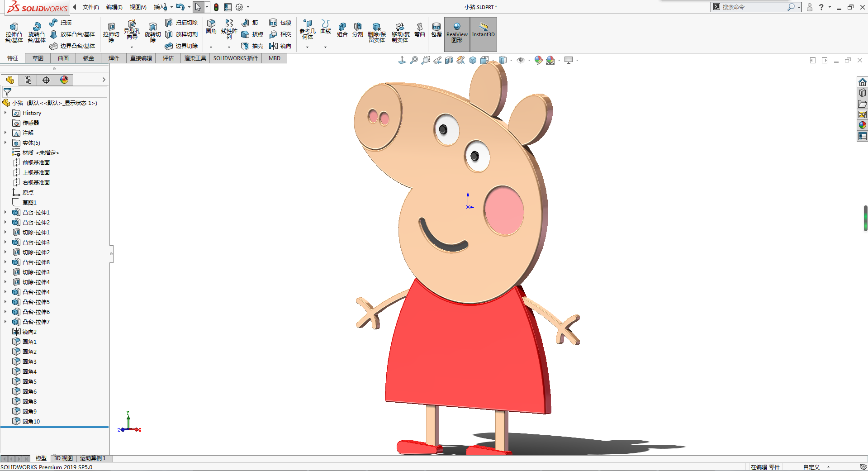
Task: Switch to the 草图 sketch tab
Action: tap(38, 58)
